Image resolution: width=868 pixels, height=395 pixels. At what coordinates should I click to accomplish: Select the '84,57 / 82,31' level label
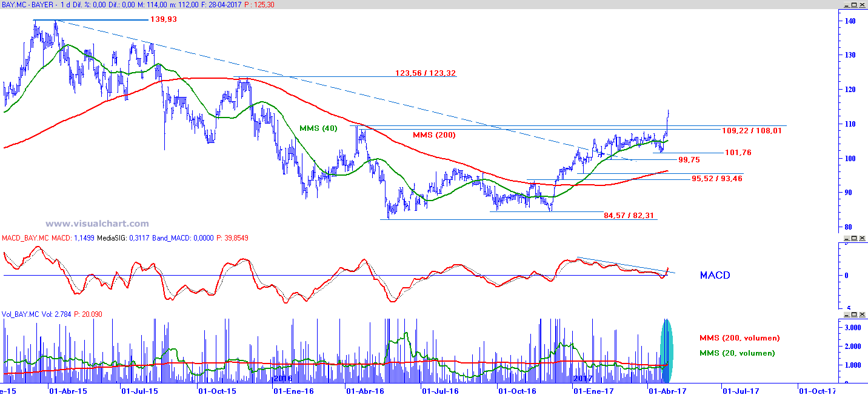coord(629,215)
